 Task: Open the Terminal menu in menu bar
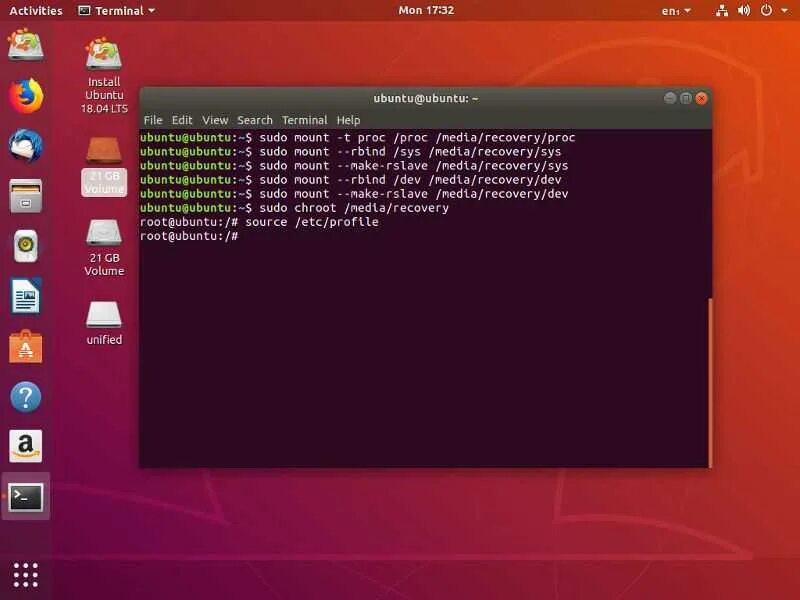[x=305, y=120]
